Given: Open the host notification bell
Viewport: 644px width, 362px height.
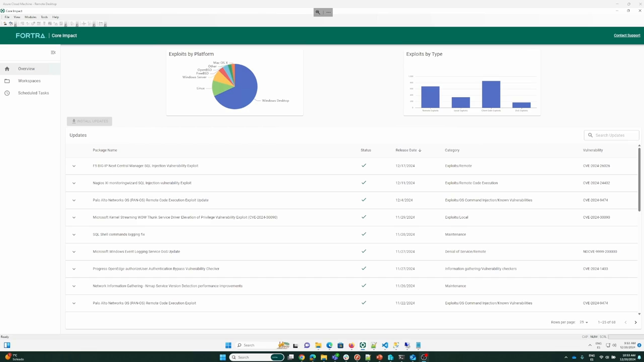Looking at the screenshot, I should 639,357.
